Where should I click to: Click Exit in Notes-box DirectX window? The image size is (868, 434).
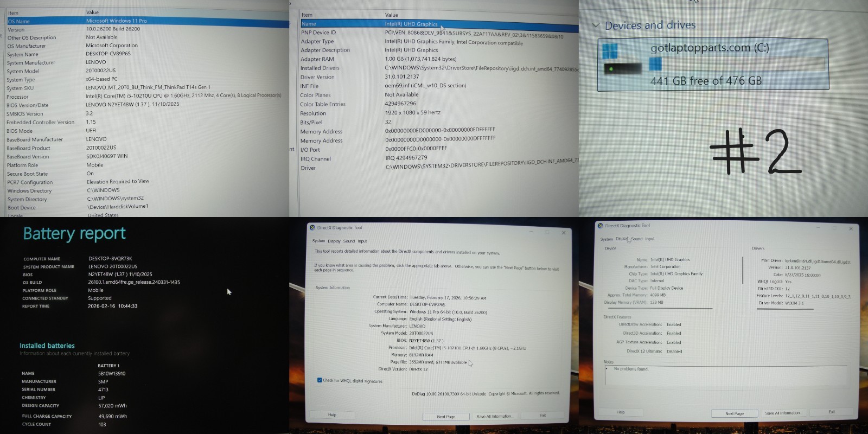point(832,412)
